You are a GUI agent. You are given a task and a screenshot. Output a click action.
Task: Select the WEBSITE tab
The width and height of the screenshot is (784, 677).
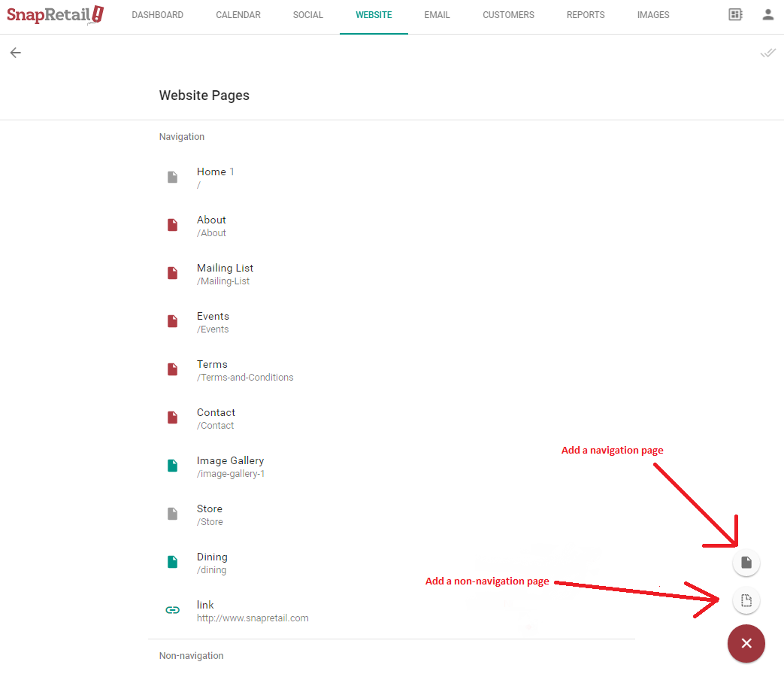click(374, 15)
